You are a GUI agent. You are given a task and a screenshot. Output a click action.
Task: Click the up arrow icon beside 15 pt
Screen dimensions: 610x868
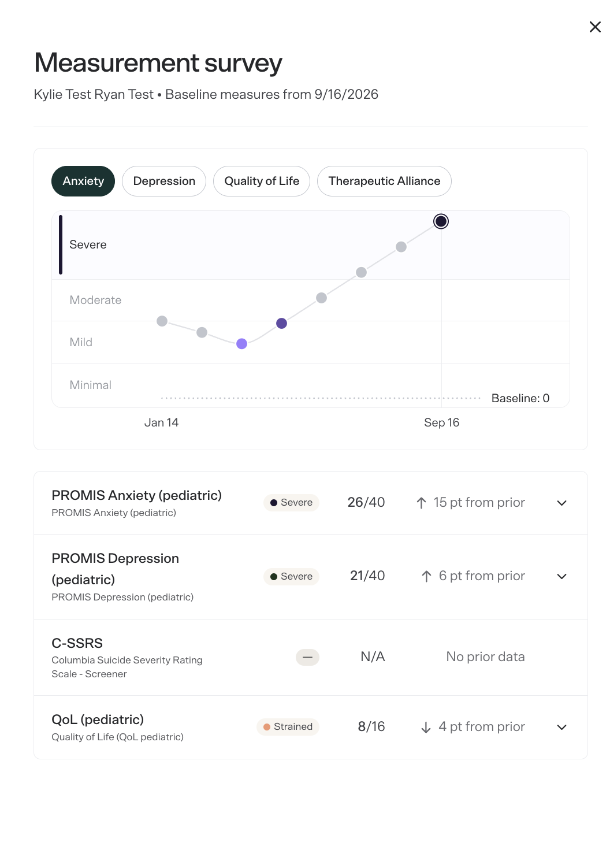tap(421, 503)
